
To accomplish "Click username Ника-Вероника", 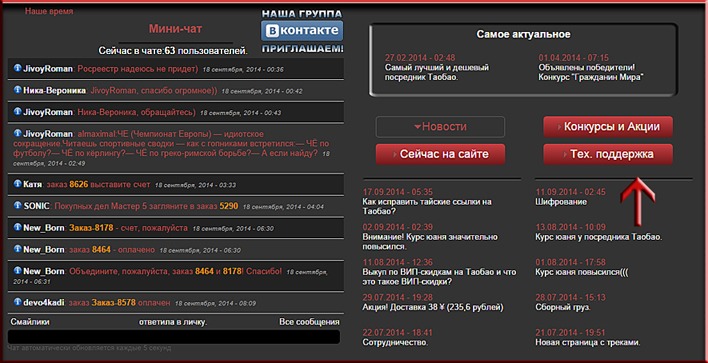I will [54, 90].
